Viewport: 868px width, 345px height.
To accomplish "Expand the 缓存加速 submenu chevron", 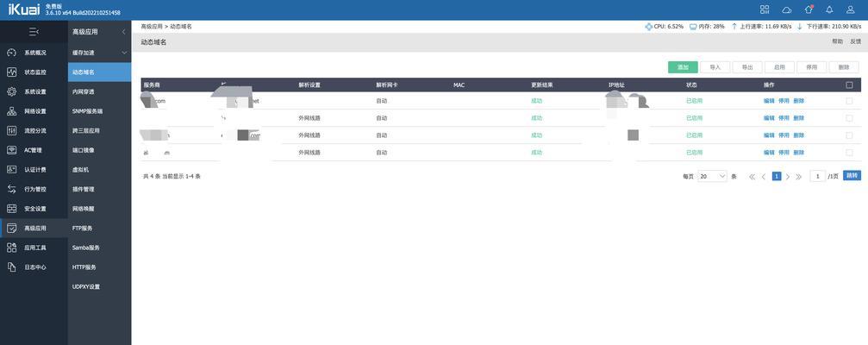I will pos(124,53).
